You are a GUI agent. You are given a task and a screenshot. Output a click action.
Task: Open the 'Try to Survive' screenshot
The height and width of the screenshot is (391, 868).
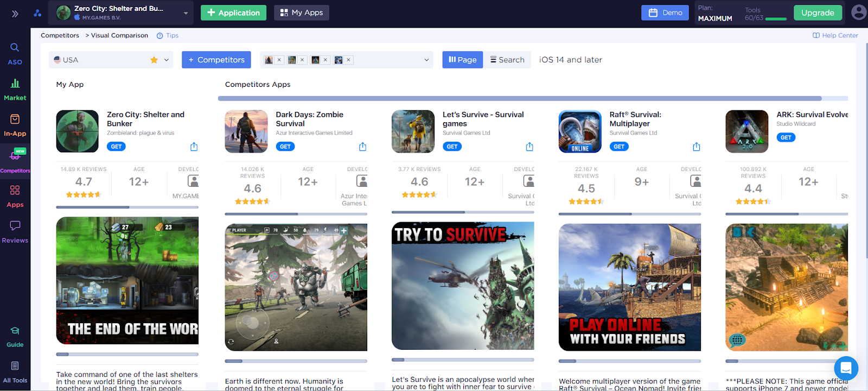[x=463, y=286]
